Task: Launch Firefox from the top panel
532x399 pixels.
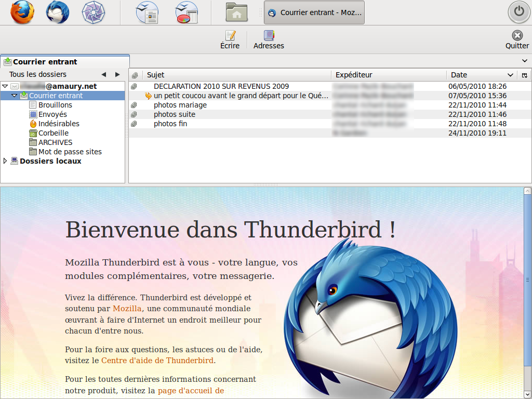Action: click(22, 12)
